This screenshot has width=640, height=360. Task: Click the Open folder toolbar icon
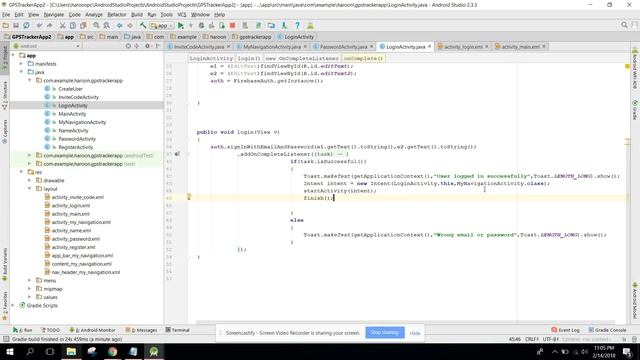coord(6,25)
